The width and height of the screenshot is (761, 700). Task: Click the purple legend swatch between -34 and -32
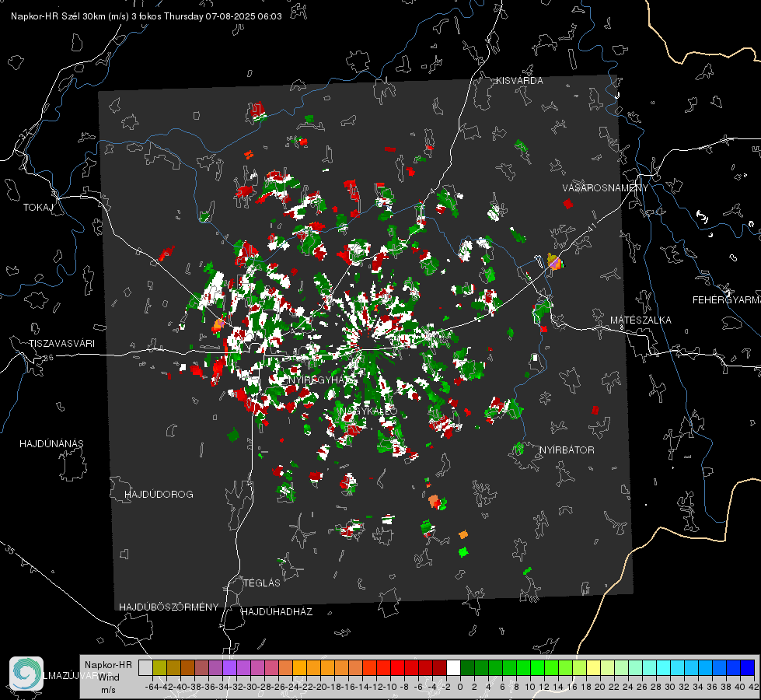[229, 667]
